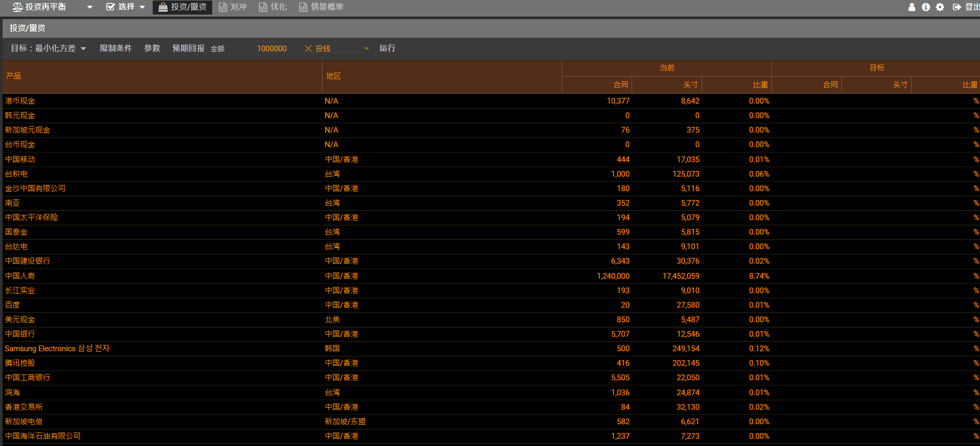Click 8.74% weight value for 中国人寿
Image resolution: width=980 pixels, height=446 pixels.
click(759, 276)
